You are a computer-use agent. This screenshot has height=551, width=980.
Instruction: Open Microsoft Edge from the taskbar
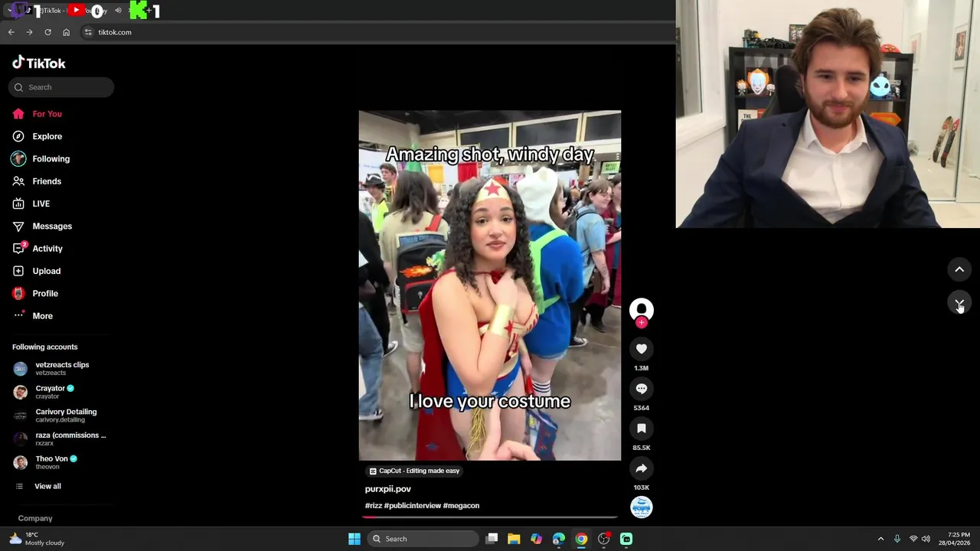(x=559, y=539)
